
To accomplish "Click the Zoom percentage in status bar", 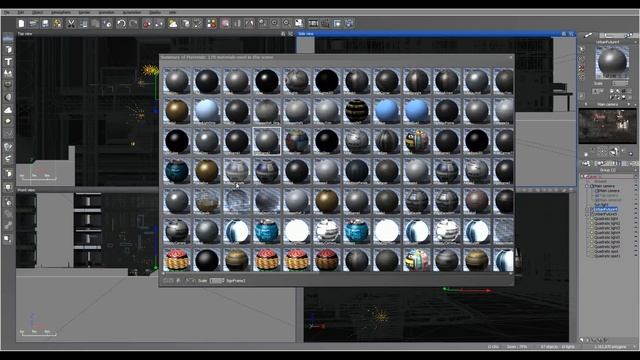I will (517, 347).
